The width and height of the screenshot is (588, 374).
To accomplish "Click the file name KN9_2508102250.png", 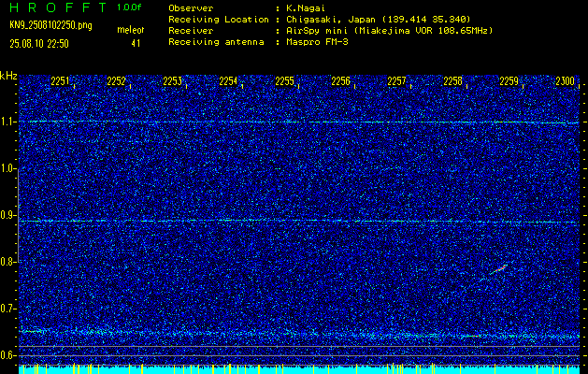I will (x=50, y=26).
